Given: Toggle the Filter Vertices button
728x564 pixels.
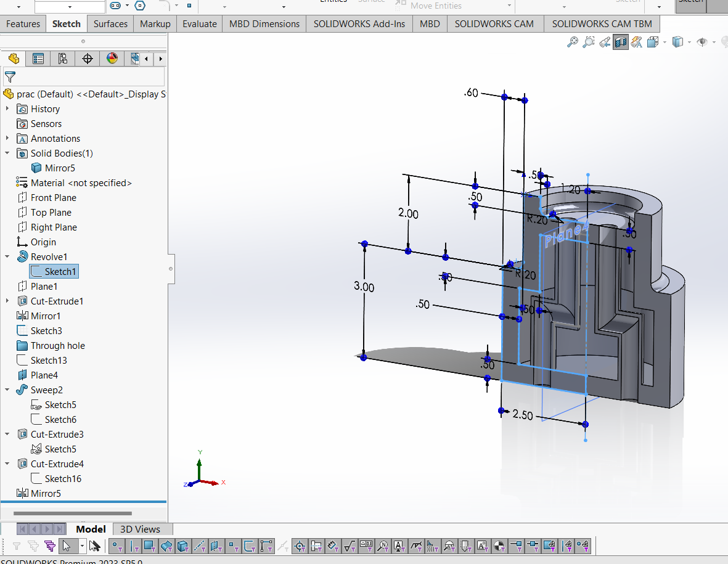Looking at the screenshot, I should point(117,546).
